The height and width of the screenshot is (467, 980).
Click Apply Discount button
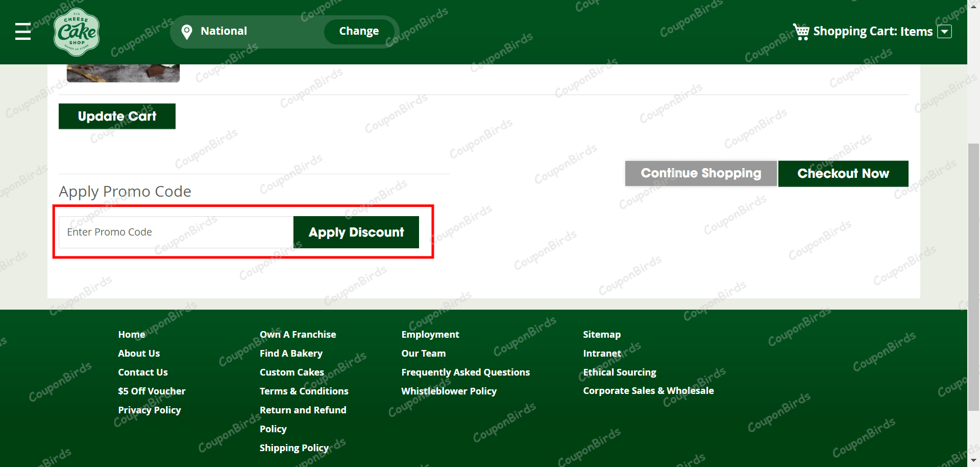(x=356, y=232)
